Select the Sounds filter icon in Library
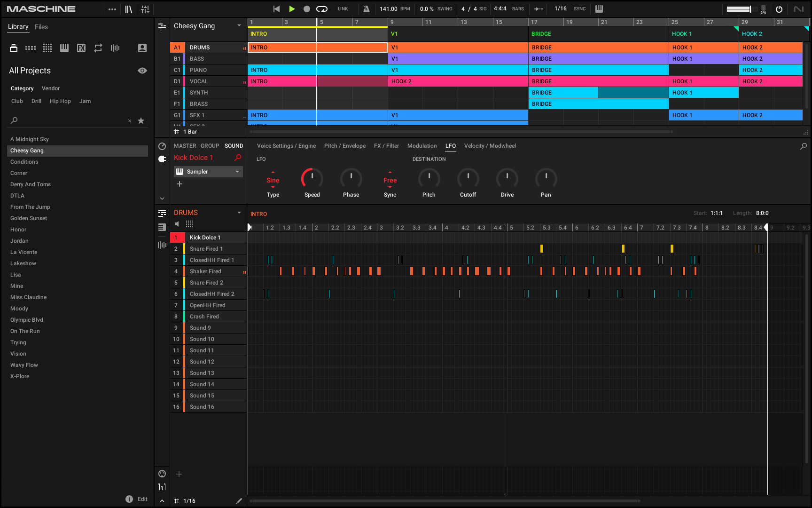Viewport: 812px width, 508px height. coord(47,48)
